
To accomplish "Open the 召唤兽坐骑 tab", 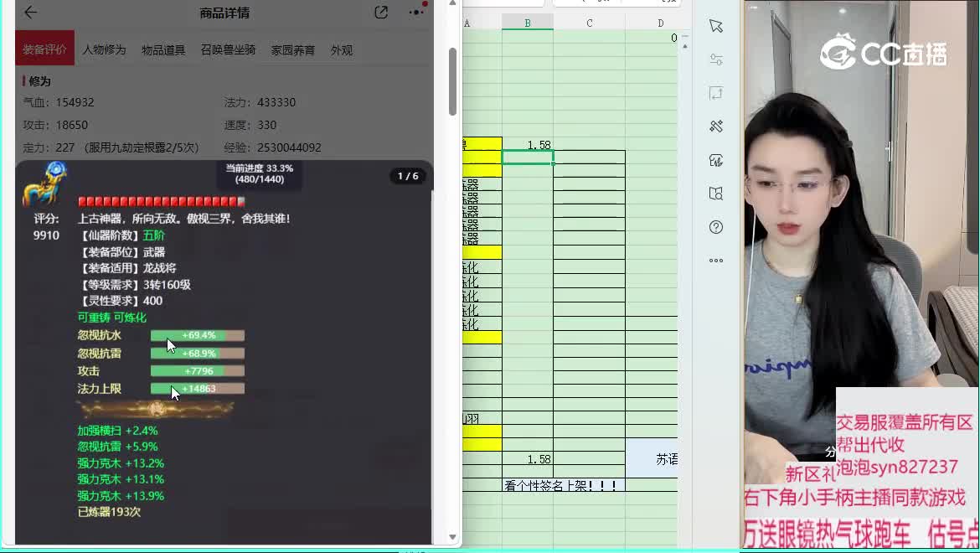I will click(x=228, y=50).
